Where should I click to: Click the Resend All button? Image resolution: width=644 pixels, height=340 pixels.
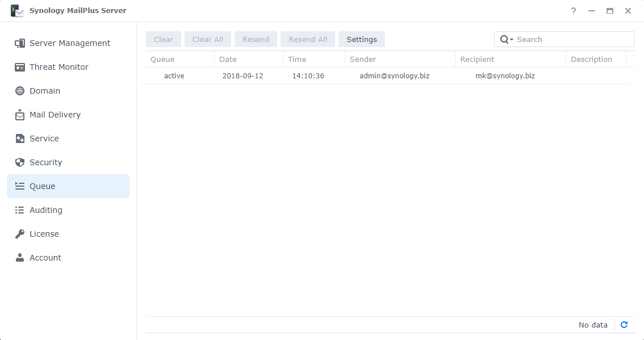pyautogui.click(x=308, y=39)
